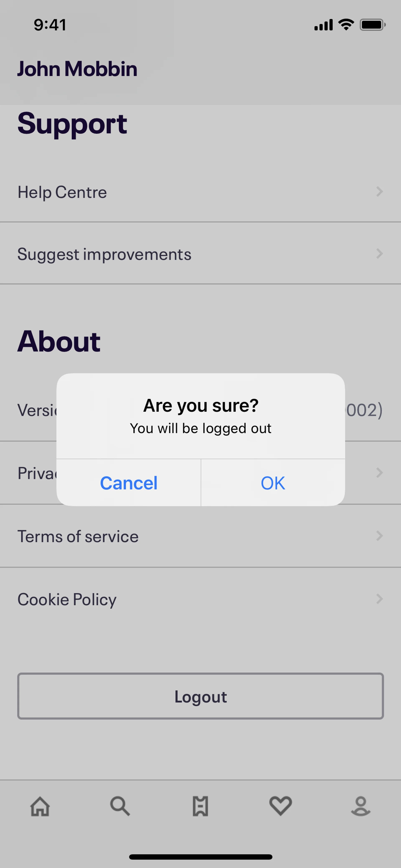The image size is (401, 868).
Task: Open the Profile tab icon
Action: pyautogui.click(x=360, y=806)
